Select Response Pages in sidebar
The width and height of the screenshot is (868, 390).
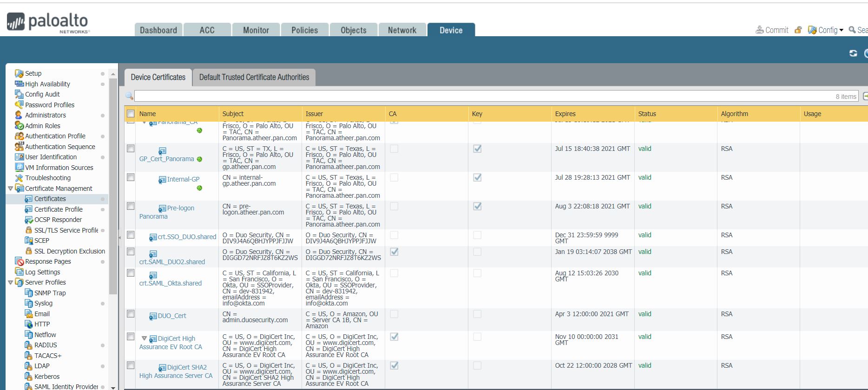48,261
